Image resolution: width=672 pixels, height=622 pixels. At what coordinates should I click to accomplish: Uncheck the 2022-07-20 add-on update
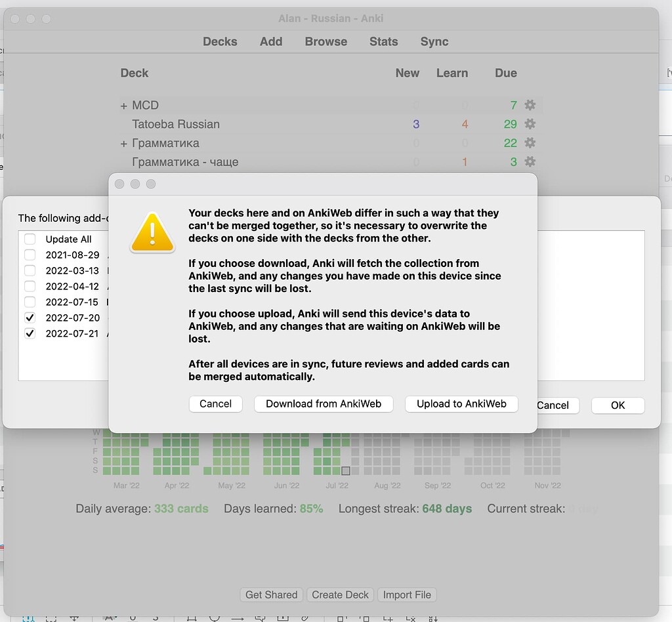pos(30,318)
